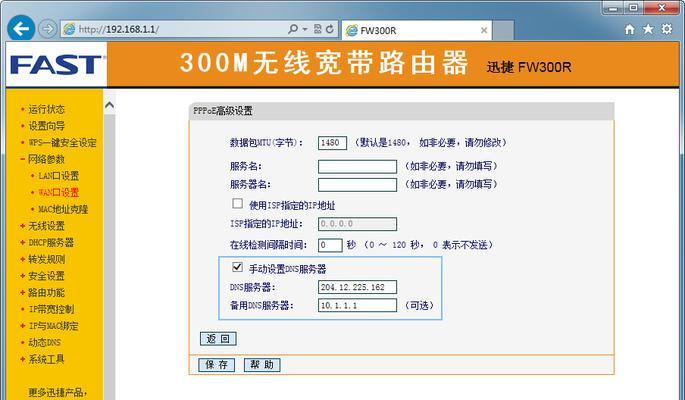
Task: Open LAN口设置 submenu item
Action: point(59,176)
